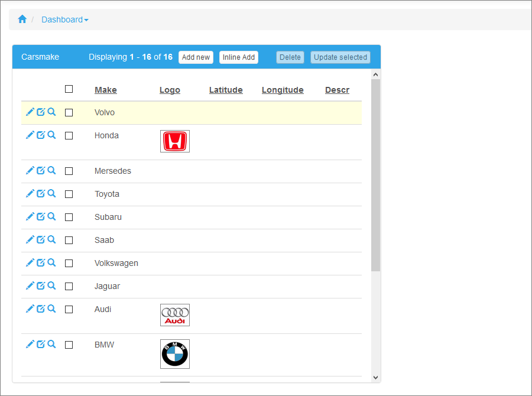The image size is (532, 396).
Task: Click the edit pencil icon for Volvo
Action: pos(30,112)
